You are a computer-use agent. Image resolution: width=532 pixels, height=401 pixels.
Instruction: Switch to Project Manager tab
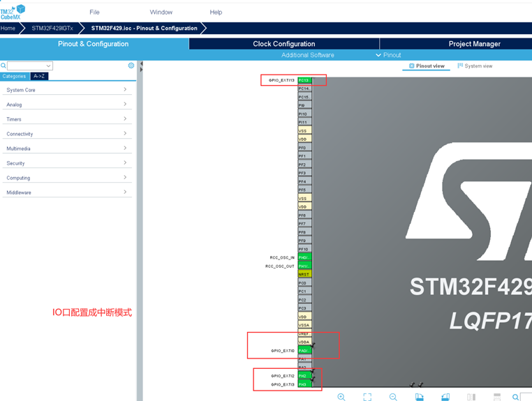tap(474, 44)
